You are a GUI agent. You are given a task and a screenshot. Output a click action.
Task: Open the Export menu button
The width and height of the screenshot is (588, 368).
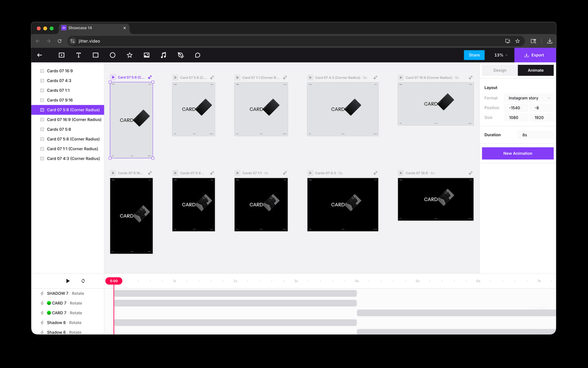point(534,55)
